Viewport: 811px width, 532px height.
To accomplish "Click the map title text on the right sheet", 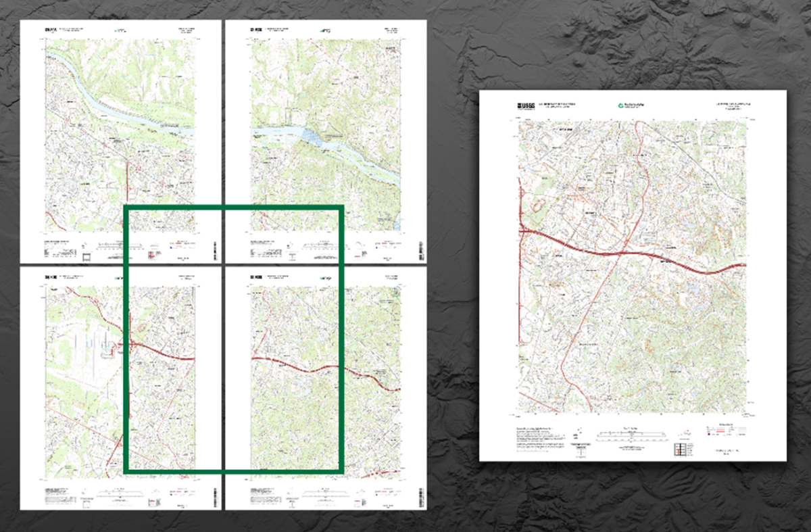I will click(x=732, y=105).
